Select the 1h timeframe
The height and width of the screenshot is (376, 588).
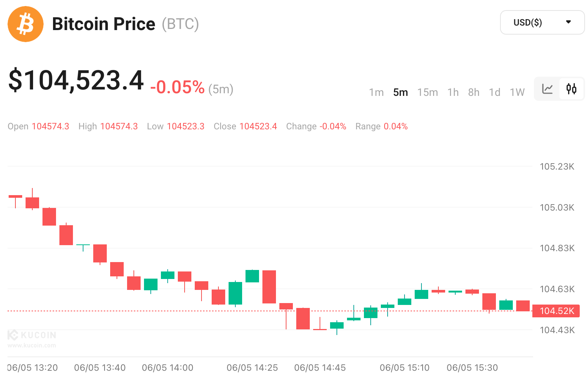[x=453, y=92]
